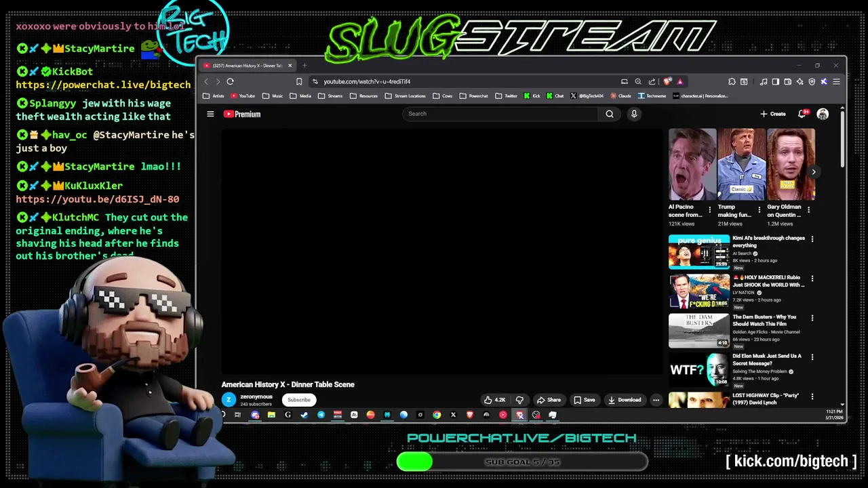Open the Cows bookmarks folder
Screen dimensions: 868x488
click(x=443, y=96)
